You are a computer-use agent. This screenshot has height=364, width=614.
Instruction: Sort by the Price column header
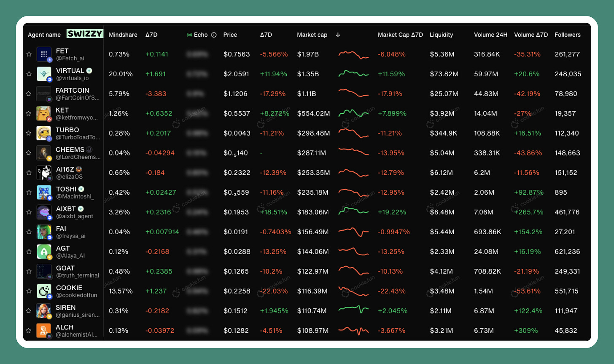pos(230,35)
